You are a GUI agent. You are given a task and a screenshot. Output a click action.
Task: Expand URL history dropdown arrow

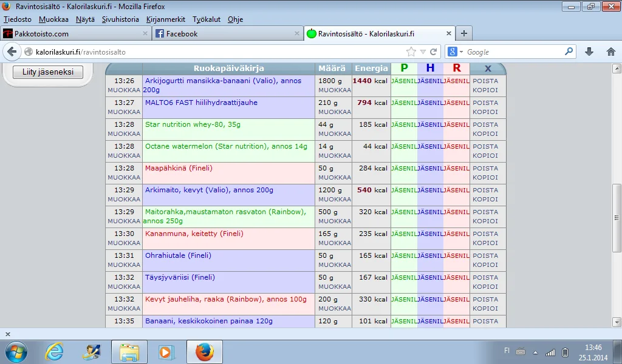pos(423,52)
